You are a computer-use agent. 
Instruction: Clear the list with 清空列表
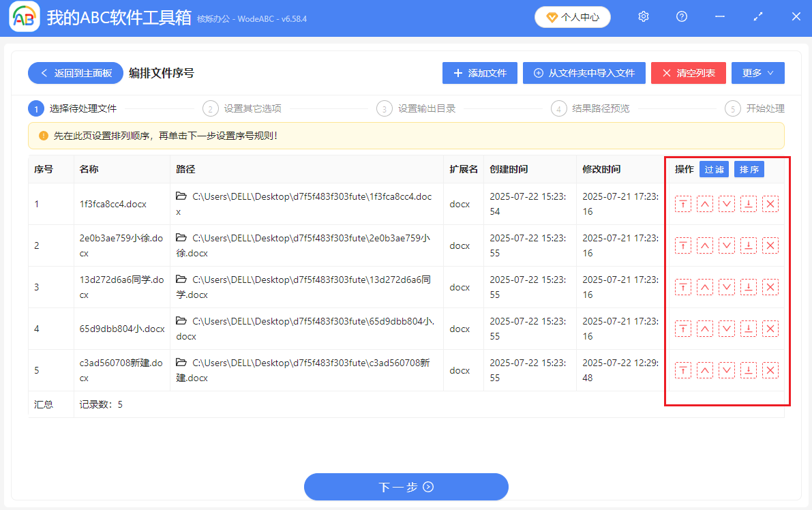click(x=689, y=73)
